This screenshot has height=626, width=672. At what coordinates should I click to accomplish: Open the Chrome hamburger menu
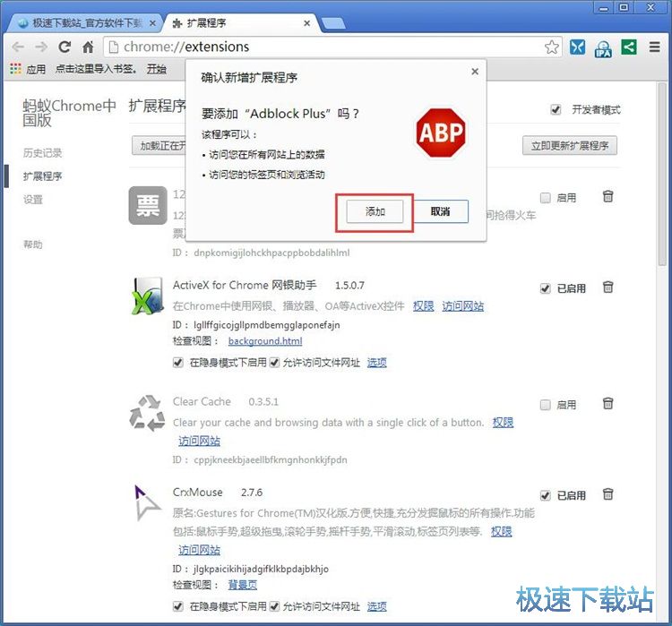point(654,47)
